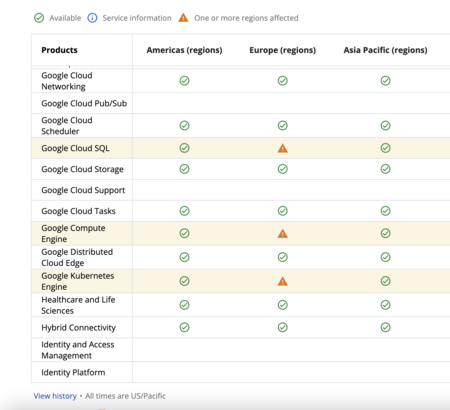Click Google Cloud SQL Europe warning icon
450x410 pixels.
(x=283, y=148)
